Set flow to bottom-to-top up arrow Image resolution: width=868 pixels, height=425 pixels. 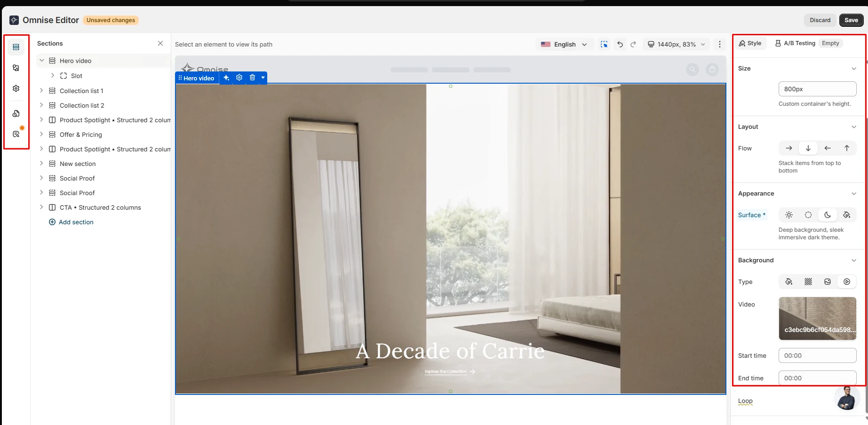847,148
